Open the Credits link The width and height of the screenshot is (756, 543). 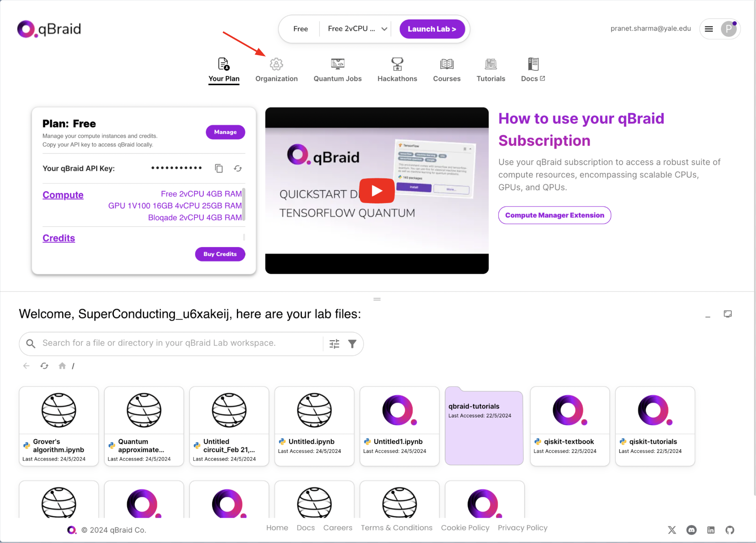pyautogui.click(x=58, y=238)
